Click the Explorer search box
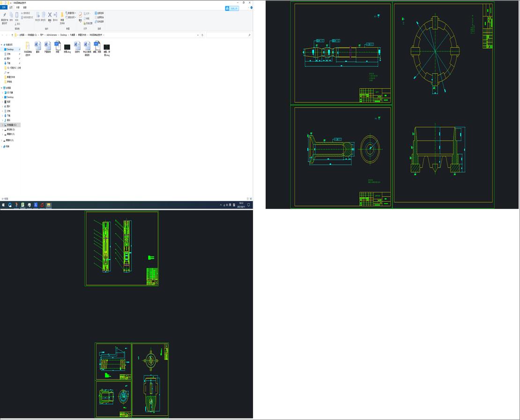This screenshot has height=420, width=520. 229,35
